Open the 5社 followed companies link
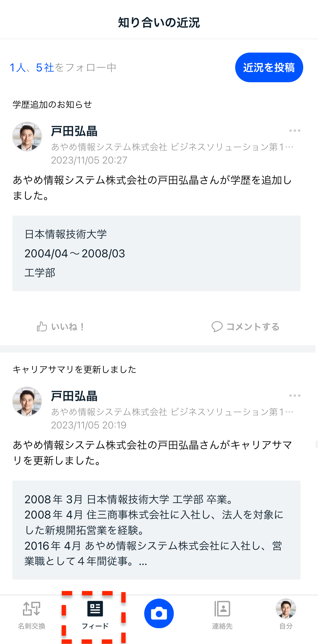The height and width of the screenshot is (644, 318). (45, 67)
